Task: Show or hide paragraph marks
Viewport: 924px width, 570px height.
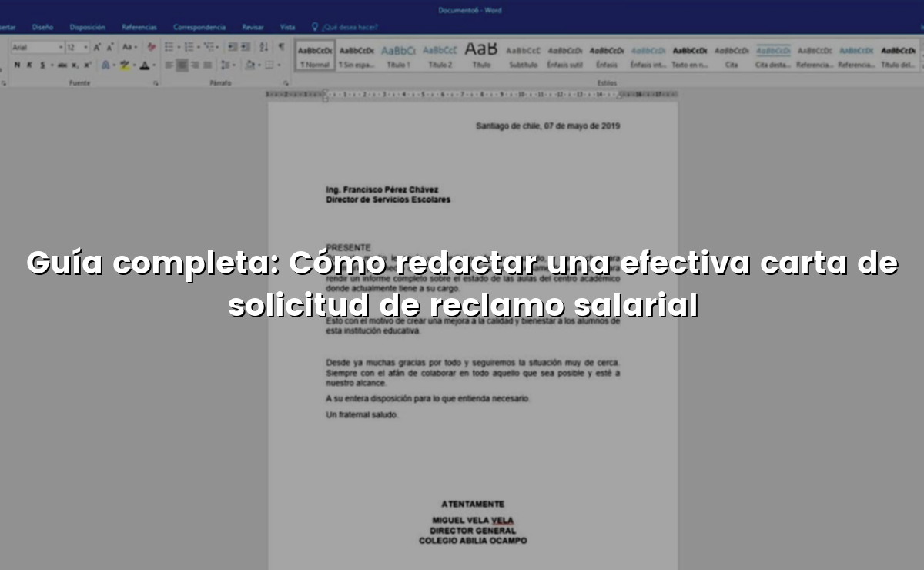Action: point(281,47)
